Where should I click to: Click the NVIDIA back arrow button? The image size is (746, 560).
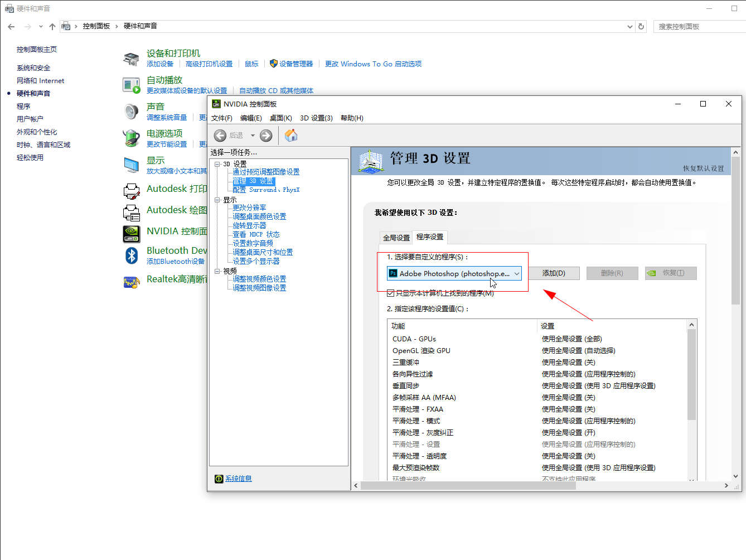click(x=220, y=136)
